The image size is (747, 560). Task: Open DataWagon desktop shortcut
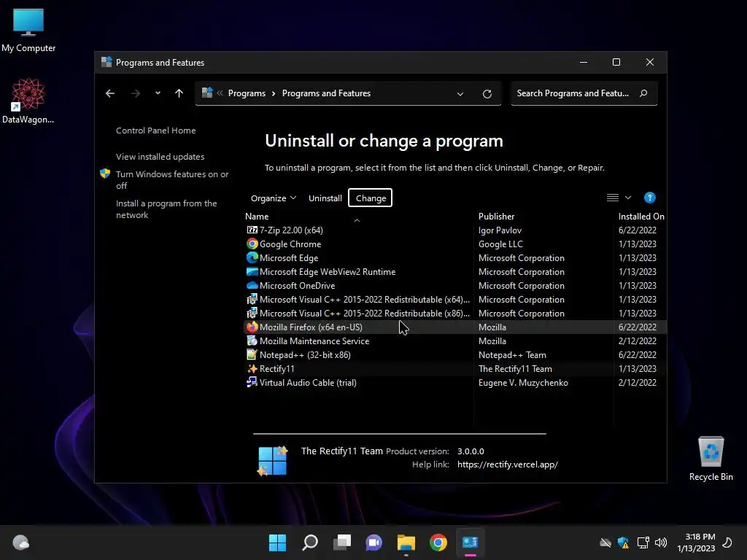click(28, 101)
